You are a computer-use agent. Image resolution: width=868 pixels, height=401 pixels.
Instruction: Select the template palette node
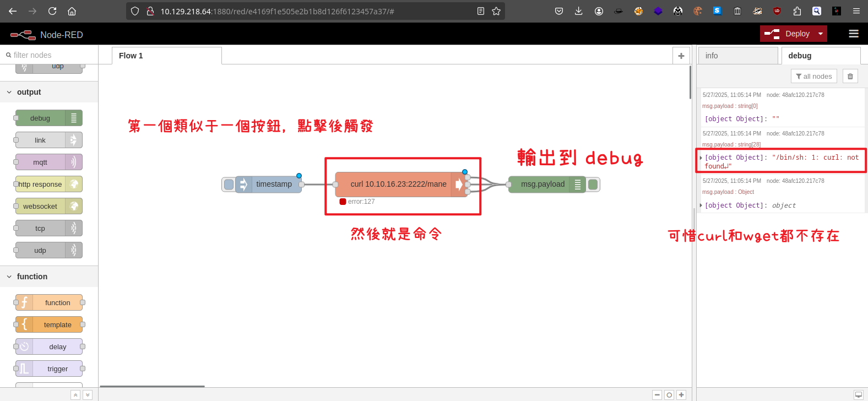tap(49, 324)
